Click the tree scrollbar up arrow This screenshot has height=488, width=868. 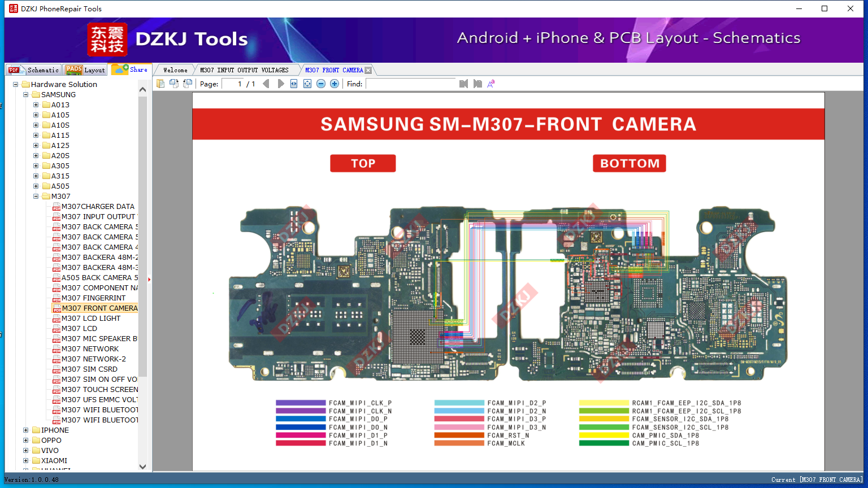click(142, 89)
